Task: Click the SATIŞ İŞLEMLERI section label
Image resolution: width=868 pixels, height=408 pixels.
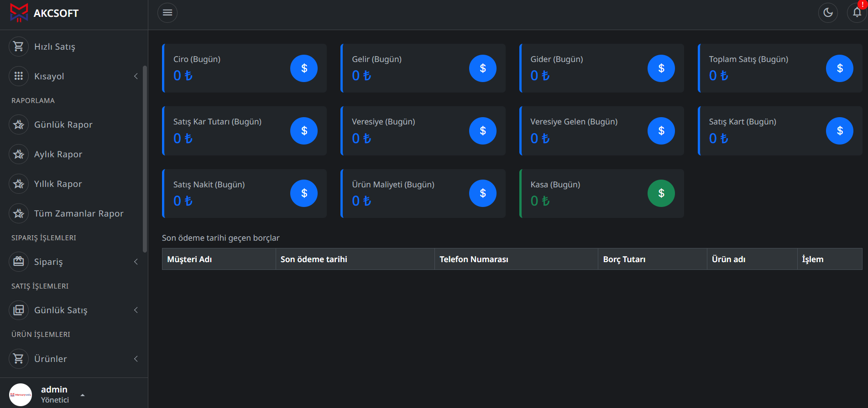Action: (x=40, y=286)
